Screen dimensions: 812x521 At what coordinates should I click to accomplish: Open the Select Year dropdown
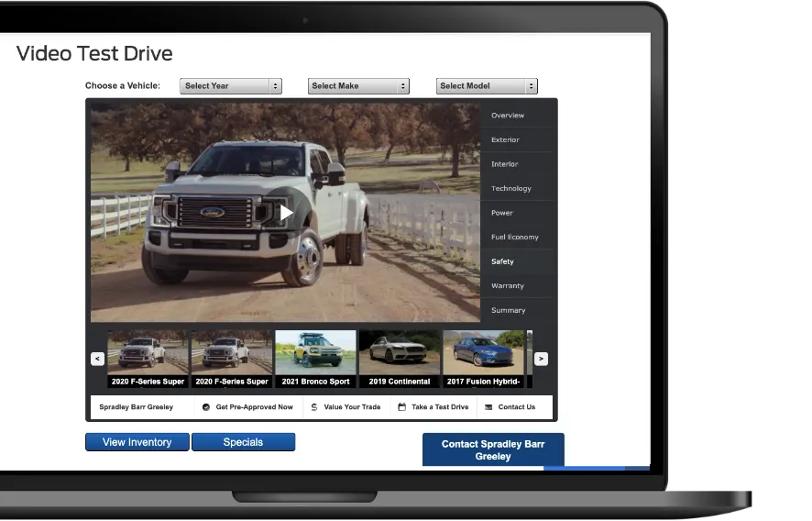coord(231,86)
